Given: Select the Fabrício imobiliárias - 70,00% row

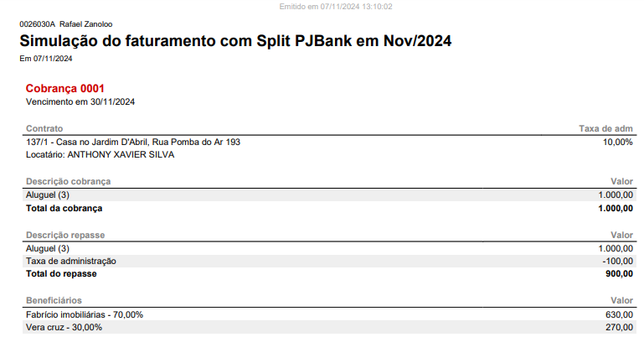Looking at the screenshot, I should click(x=329, y=315).
